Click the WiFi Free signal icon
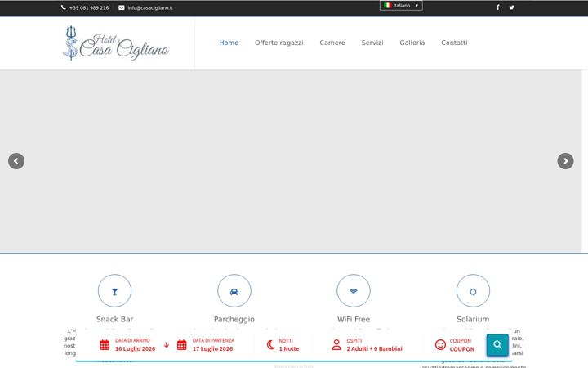 pyautogui.click(x=354, y=291)
